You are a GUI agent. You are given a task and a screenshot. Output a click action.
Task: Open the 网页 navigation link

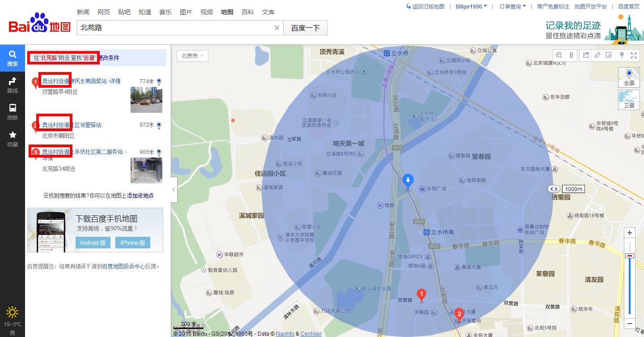click(104, 12)
